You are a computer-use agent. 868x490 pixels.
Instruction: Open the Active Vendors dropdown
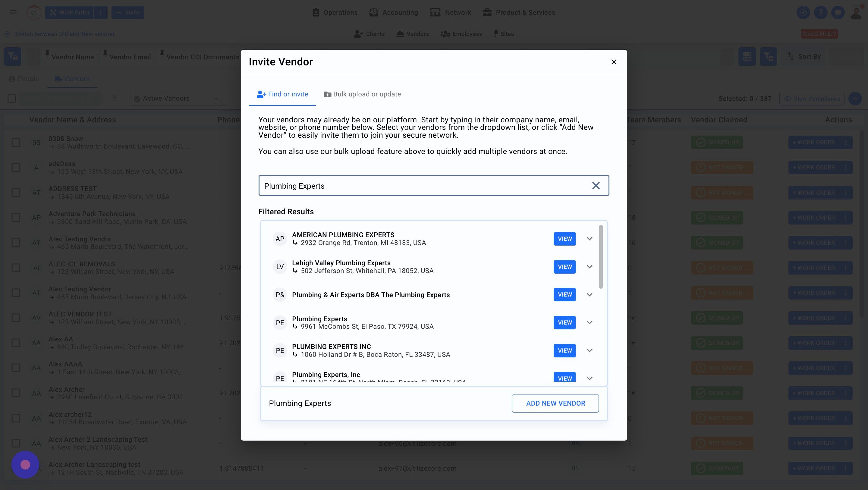pos(178,99)
